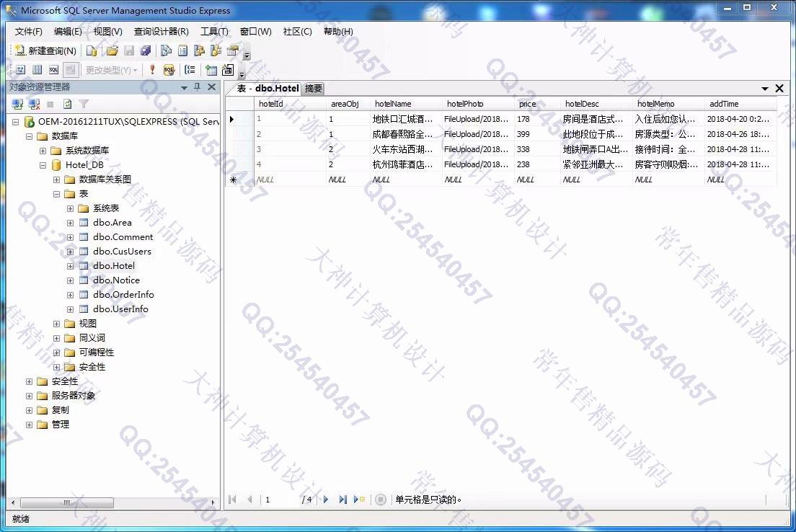Viewport: 796px width, 532px height.
Task: Show Object Explorer via toolbar icon
Action: point(200,50)
